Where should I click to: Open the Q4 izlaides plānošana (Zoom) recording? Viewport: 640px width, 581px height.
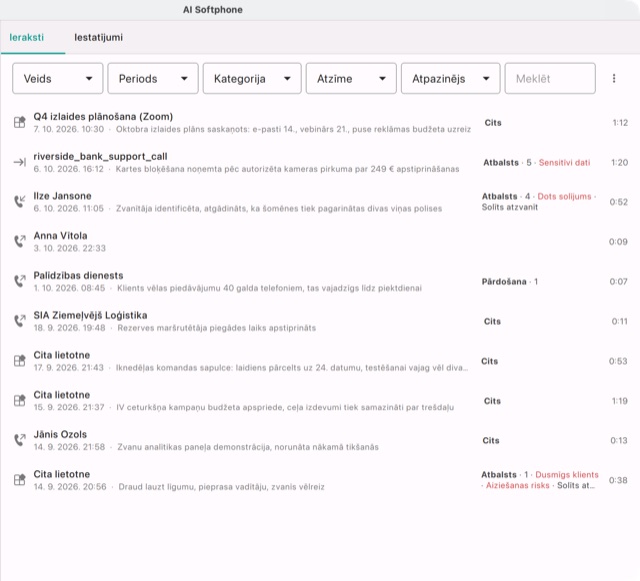320,122
